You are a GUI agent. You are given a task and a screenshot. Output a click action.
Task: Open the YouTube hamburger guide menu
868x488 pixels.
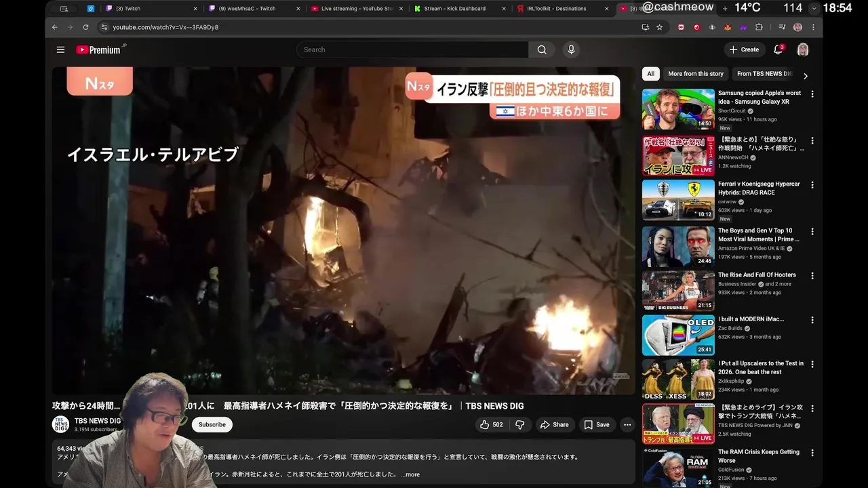[60, 49]
